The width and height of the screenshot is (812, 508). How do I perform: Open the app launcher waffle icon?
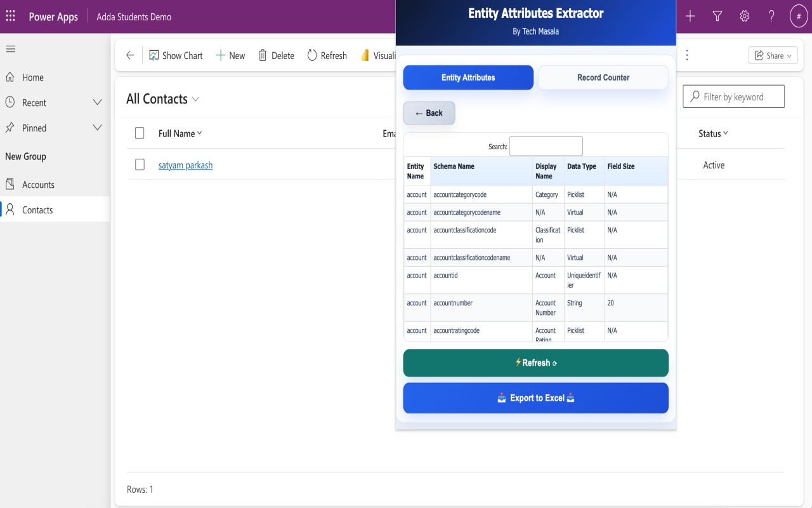coord(11,17)
